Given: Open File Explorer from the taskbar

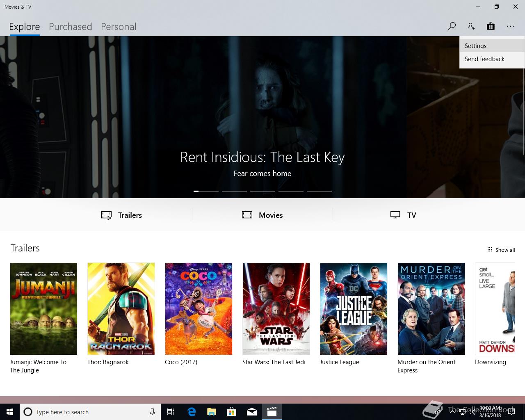Looking at the screenshot, I should point(212,412).
